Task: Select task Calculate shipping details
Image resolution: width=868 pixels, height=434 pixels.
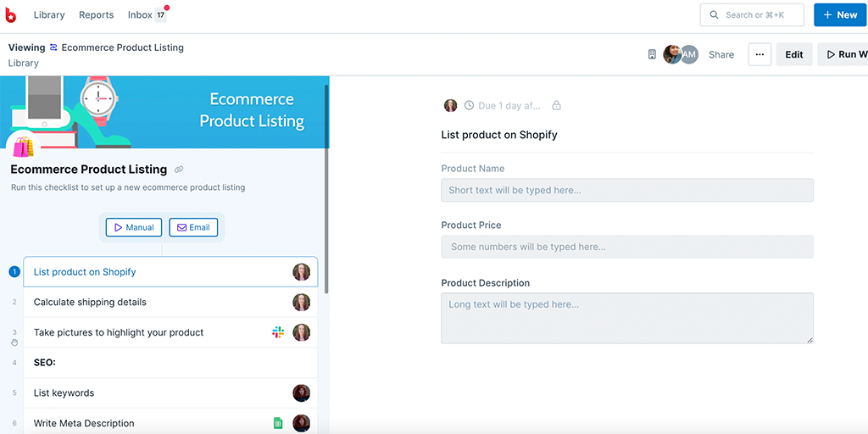Action: (170, 303)
